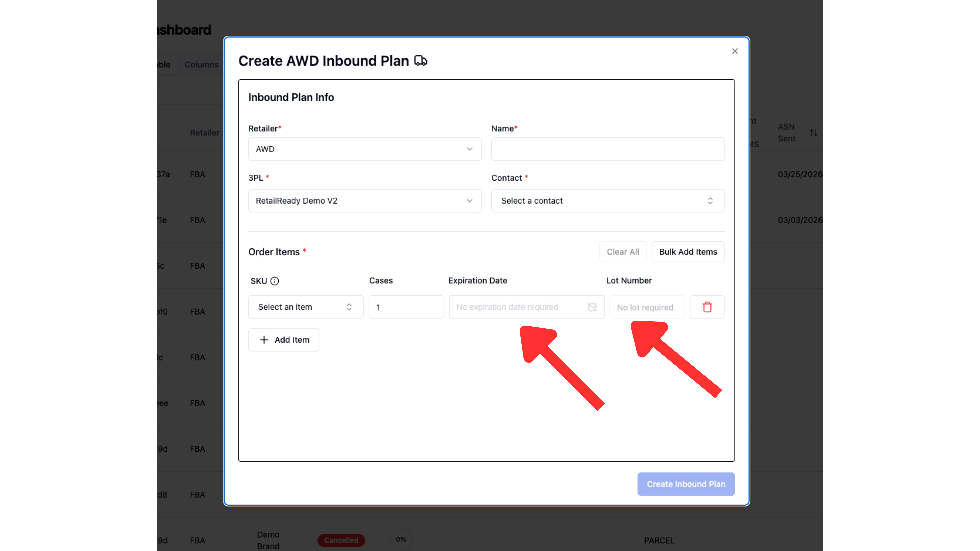
Task: Click the PARCEL cell in the background table
Action: click(659, 540)
